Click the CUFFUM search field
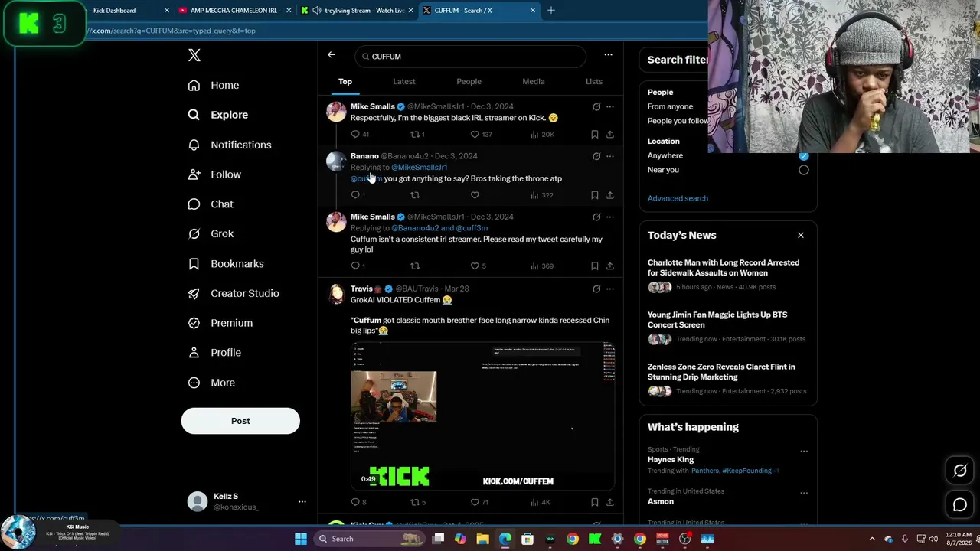 pyautogui.click(x=470, y=57)
